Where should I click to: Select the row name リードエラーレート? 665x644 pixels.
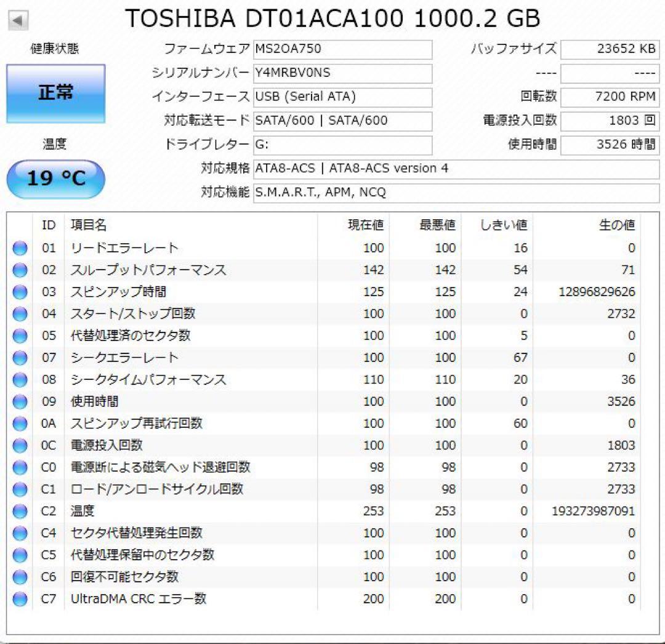click(x=124, y=248)
